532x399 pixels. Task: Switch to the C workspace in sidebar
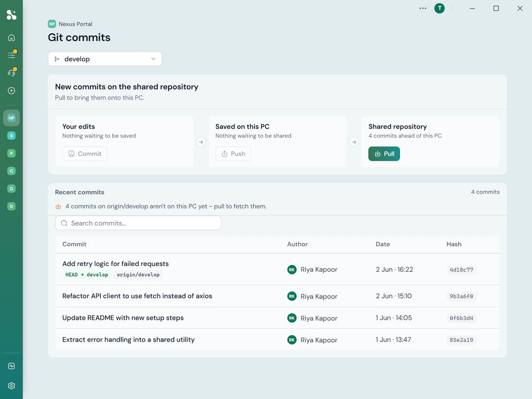(12, 171)
